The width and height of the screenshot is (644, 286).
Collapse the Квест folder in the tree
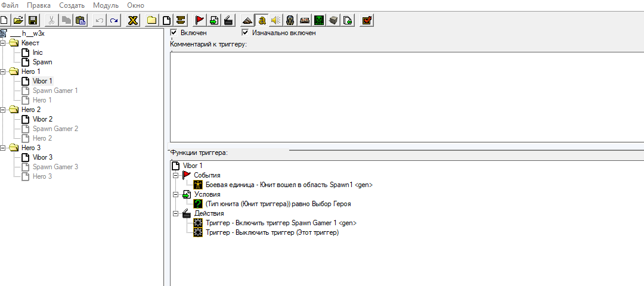[4, 43]
